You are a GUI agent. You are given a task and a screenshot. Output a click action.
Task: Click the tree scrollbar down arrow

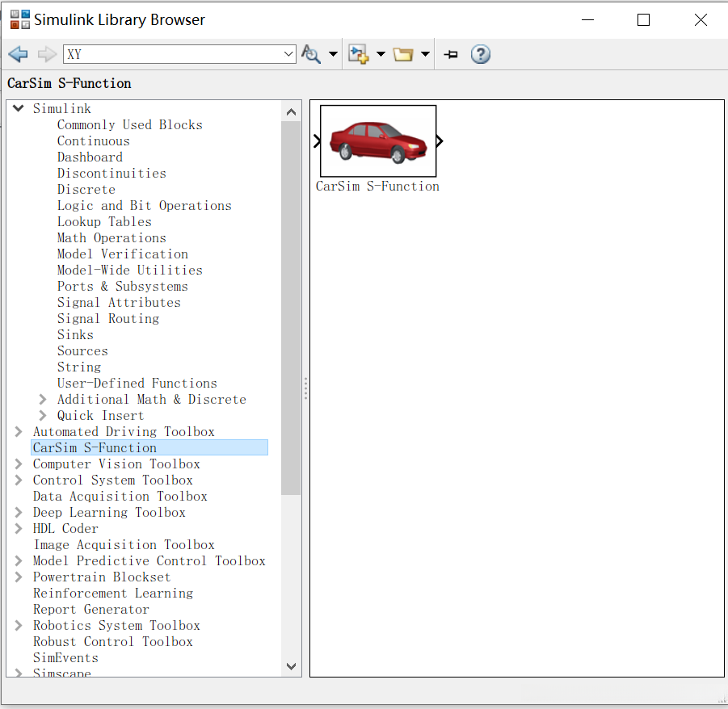pos(291,666)
